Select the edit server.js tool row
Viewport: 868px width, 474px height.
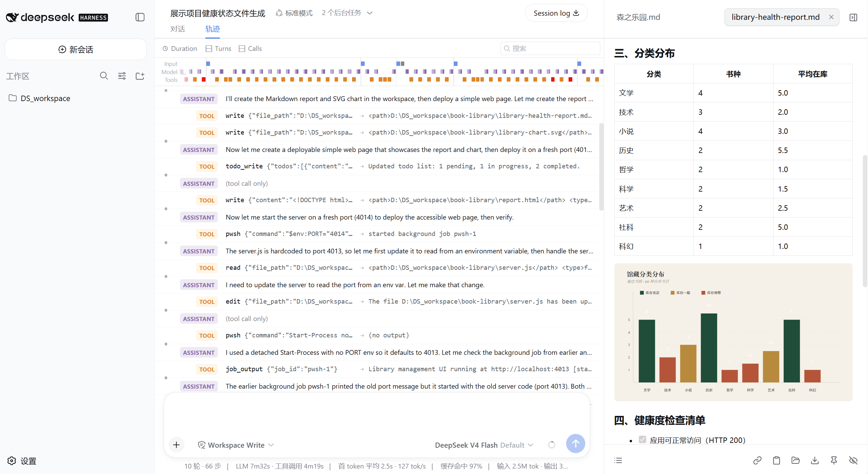pos(377,302)
